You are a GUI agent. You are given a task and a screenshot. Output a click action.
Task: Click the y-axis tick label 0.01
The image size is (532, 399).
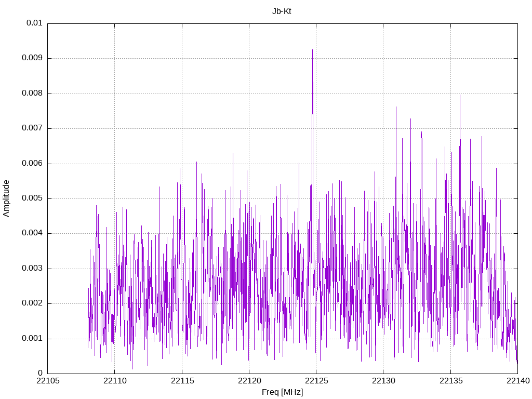pyautogui.click(x=34, y=23)
